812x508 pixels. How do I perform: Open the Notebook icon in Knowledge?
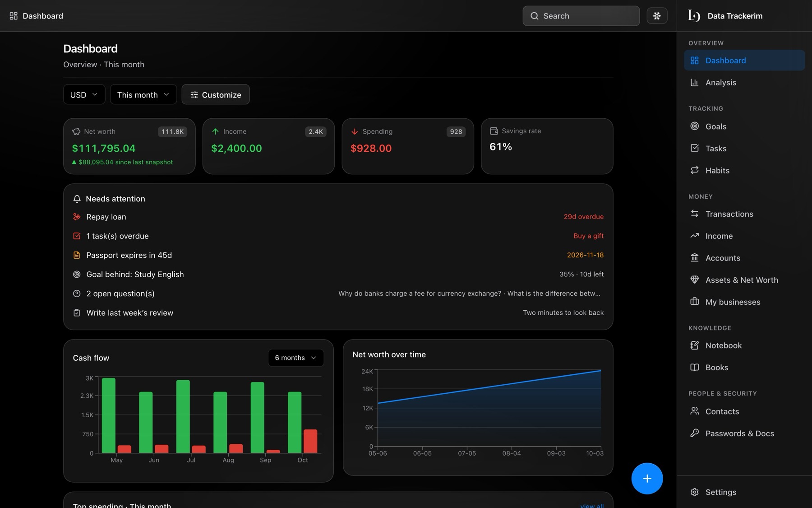[695, 345]
